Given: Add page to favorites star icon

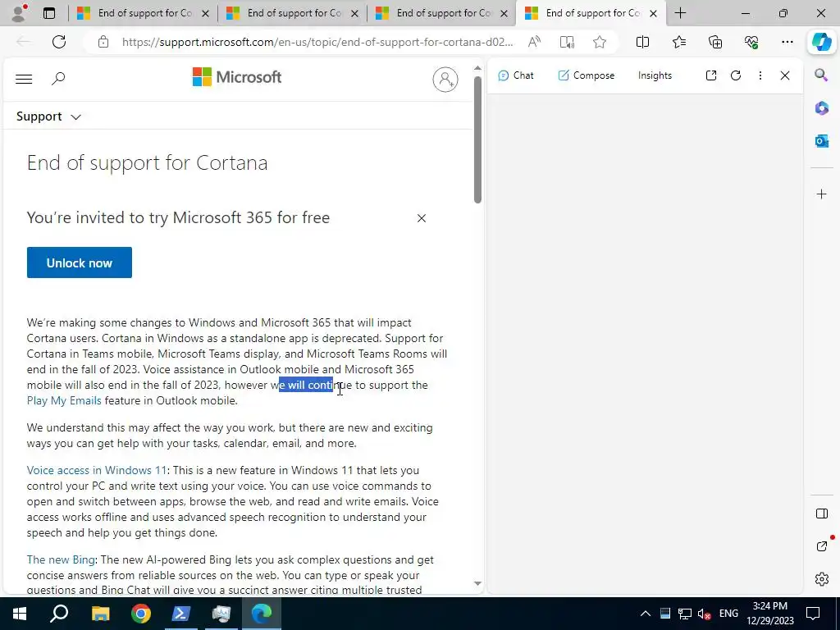Looking at the screenshot, I should click(x=600, y=42).
